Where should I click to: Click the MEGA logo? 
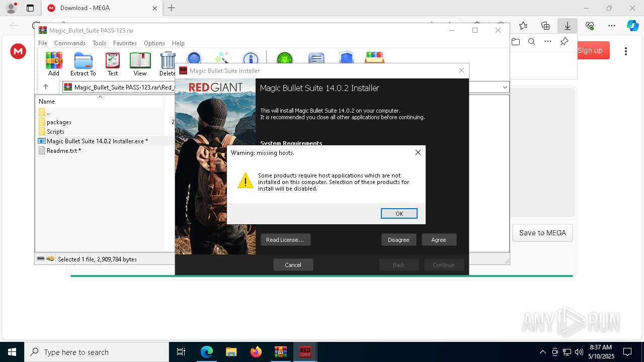18,51
